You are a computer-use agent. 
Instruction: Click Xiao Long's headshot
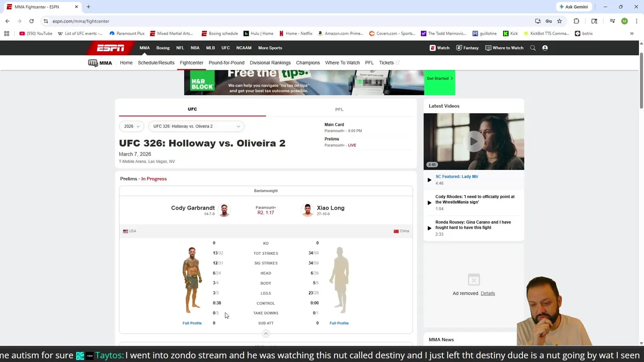[x=307, y=210]
